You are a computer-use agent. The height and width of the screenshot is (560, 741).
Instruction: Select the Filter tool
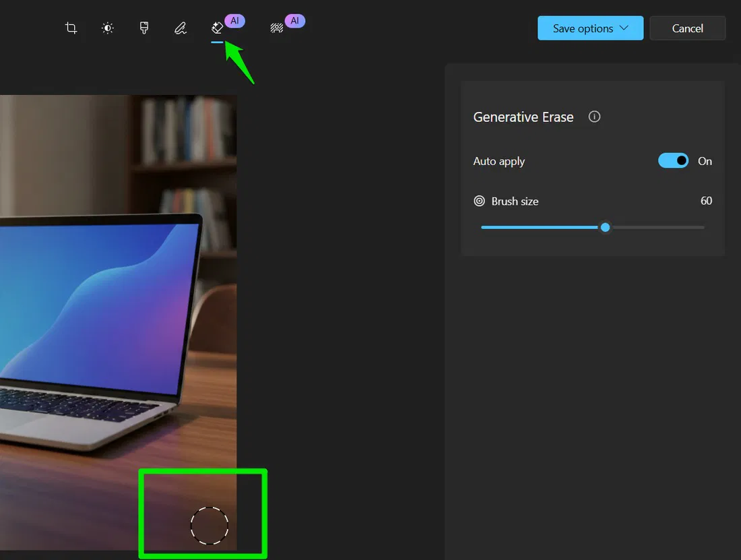click(143, 28)
